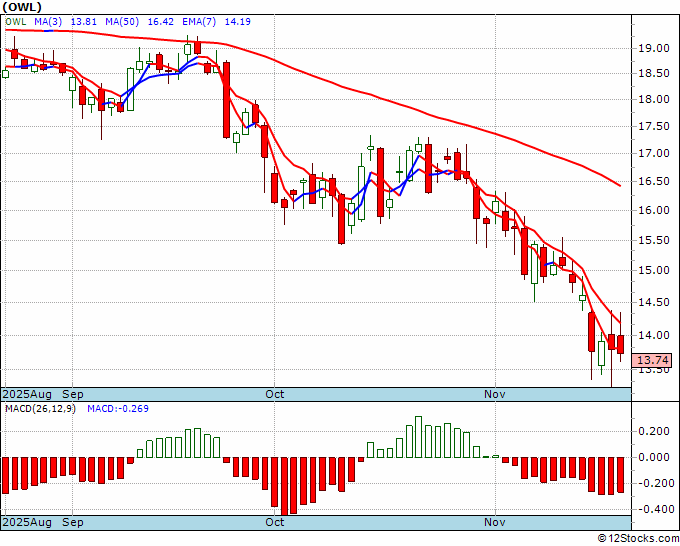
Task: Click the deepest red MACD bar in October
Action: [284, 486]
